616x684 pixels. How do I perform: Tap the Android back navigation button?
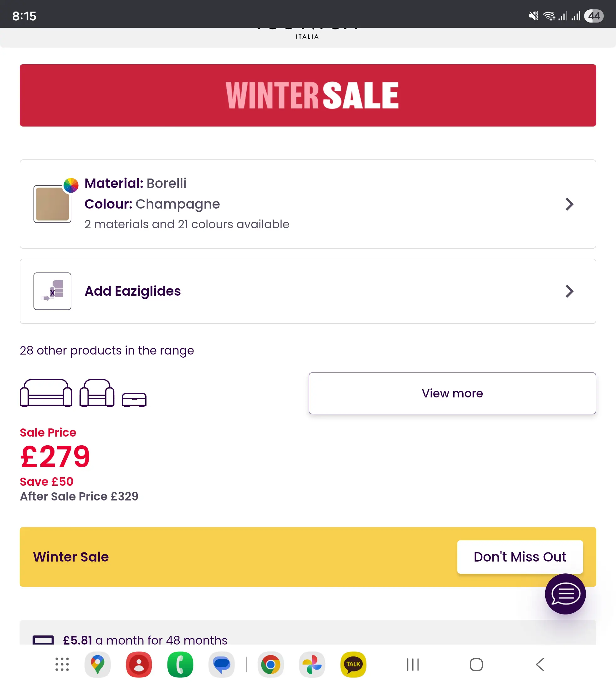(540, 664)
